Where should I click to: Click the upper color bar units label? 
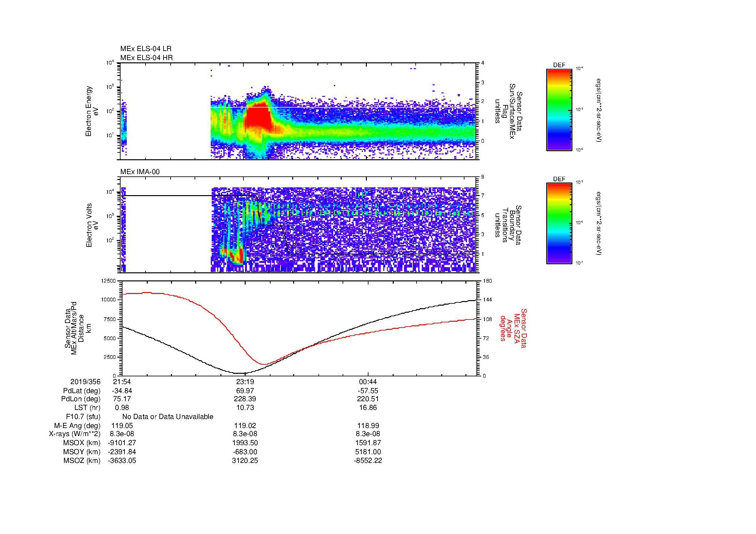(599, 110)
